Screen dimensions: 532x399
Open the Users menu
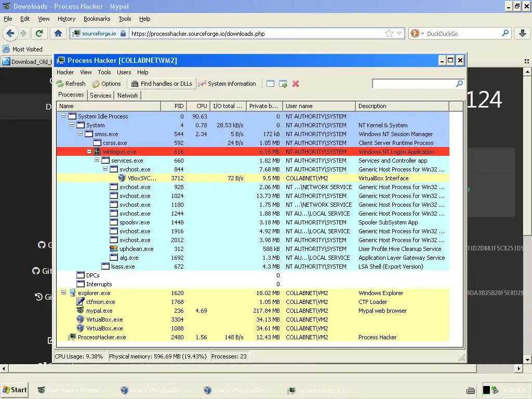124,72
